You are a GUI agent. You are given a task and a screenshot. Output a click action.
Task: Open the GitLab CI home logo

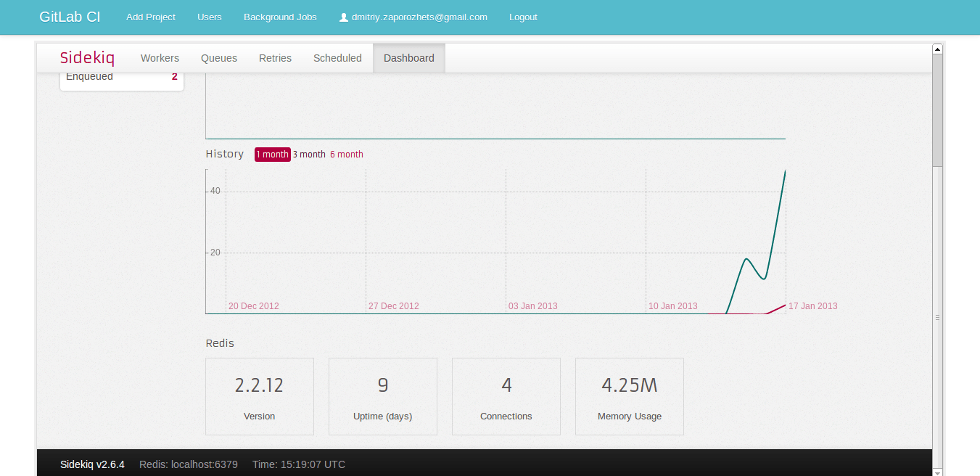tap(70, 17)
